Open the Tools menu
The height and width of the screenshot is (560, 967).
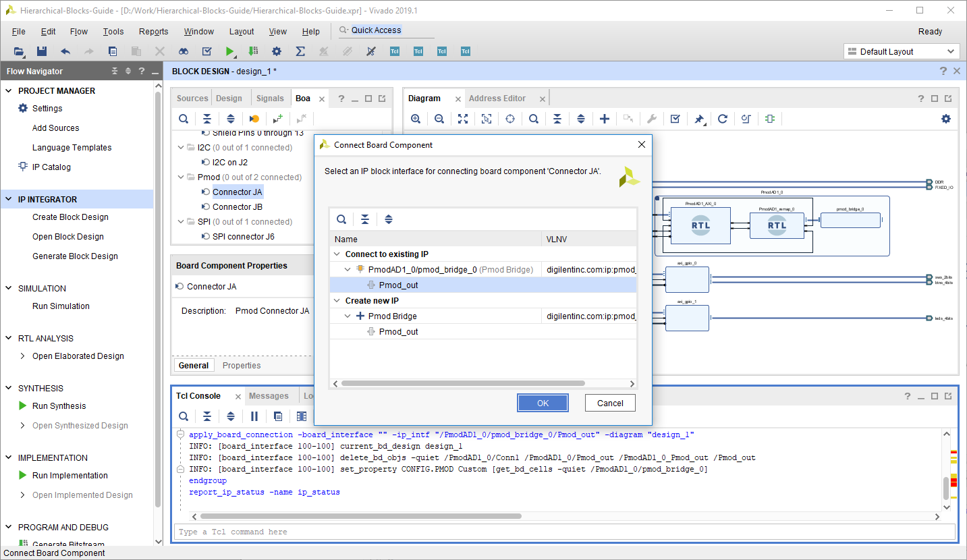[113, 32]
